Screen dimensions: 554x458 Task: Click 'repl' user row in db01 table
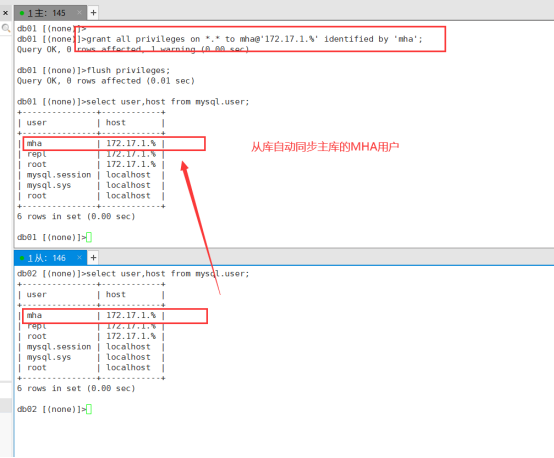(91, 154)
